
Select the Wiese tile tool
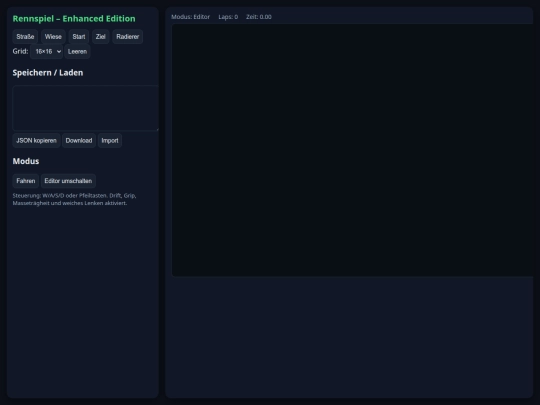tap(53, 37)
